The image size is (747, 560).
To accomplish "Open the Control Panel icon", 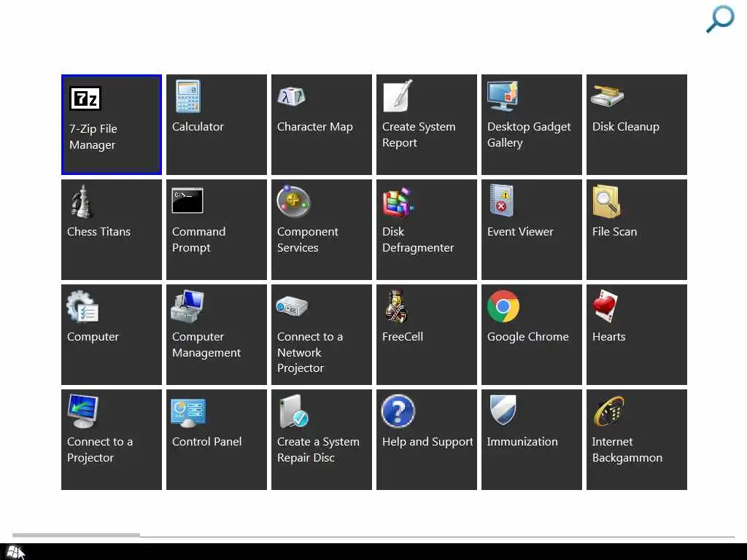I will click(188, 413).
